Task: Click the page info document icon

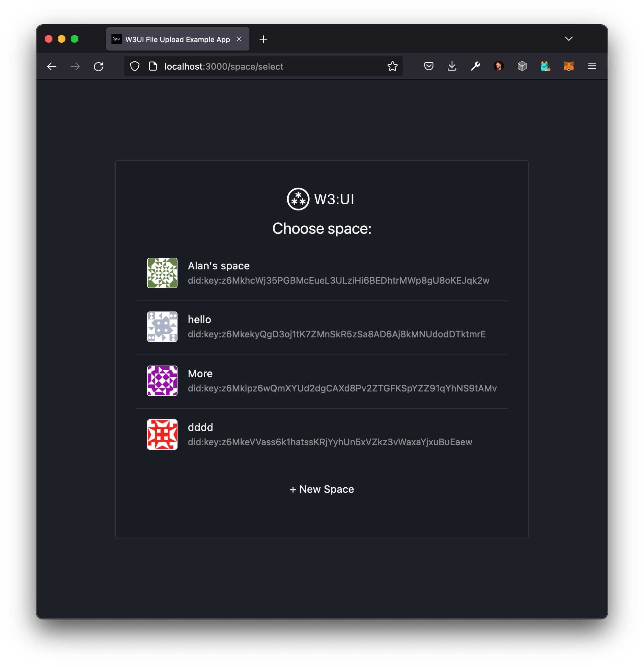Action: coord(153,66)
